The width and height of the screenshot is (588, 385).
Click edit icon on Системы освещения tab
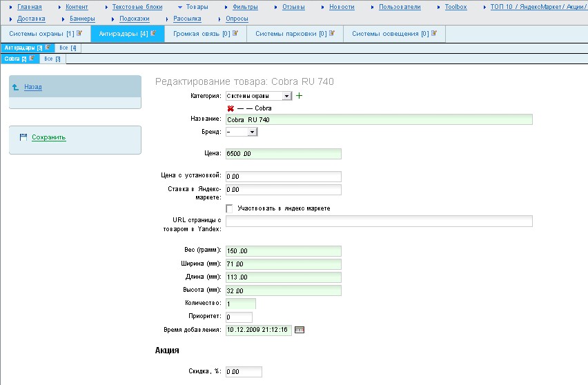coord(434,33)
